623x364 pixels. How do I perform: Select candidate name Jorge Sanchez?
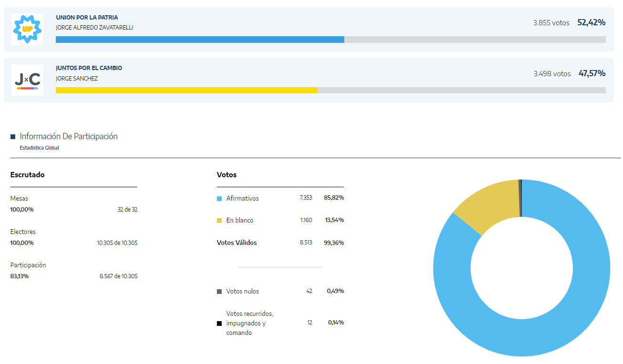pyautogui.click(x=77, y=78)
